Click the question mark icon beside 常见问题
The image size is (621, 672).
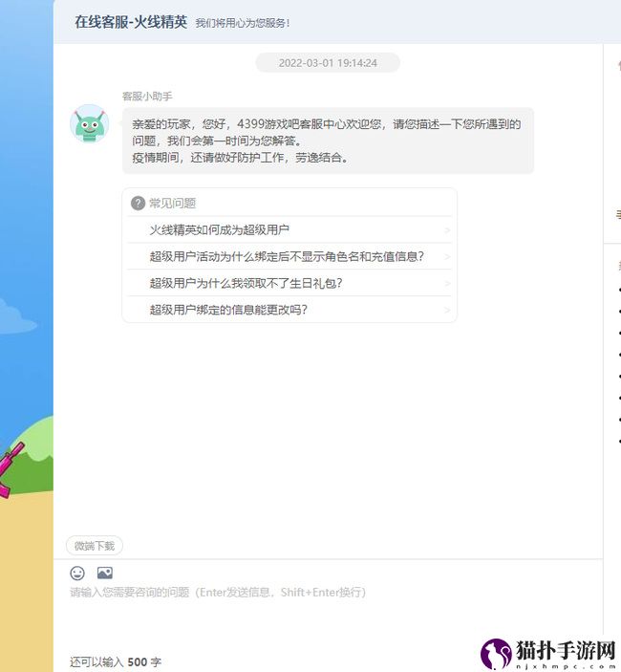pos(138,204)
